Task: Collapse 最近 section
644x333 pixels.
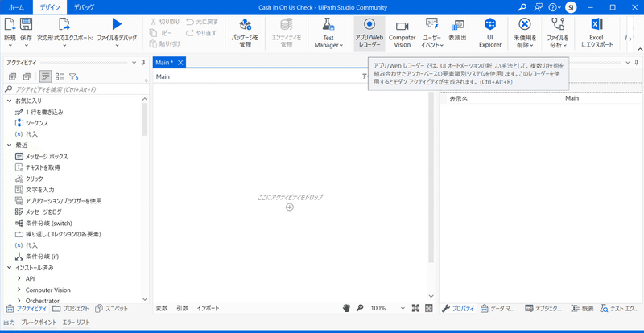Action: pyautogui.click(x=10, y=145)
